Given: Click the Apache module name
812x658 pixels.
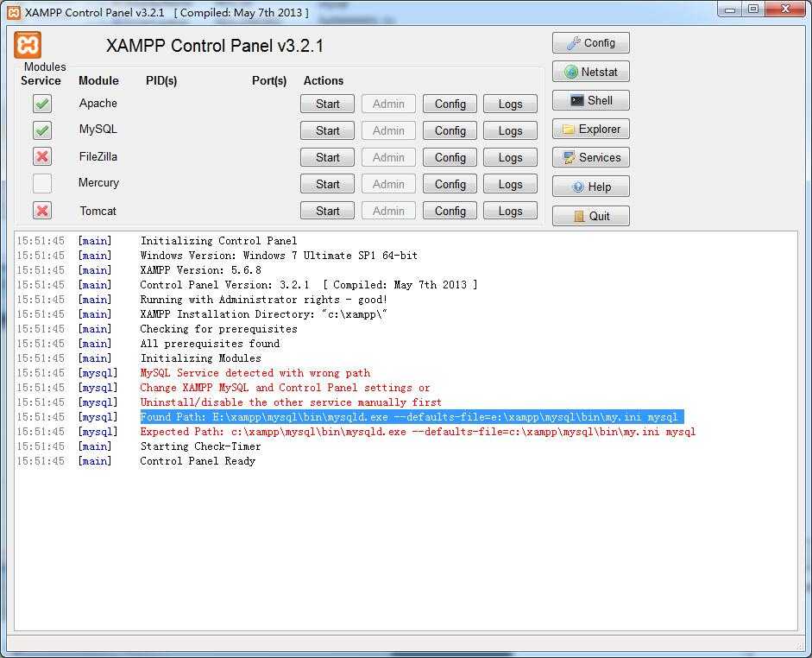Looking at the screenshot, I should click(98, 103).
